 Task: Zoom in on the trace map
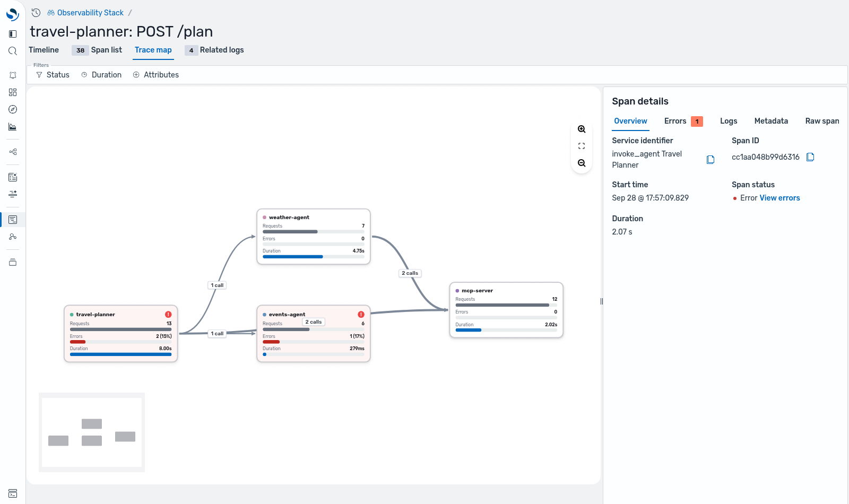tap(582, 129)
